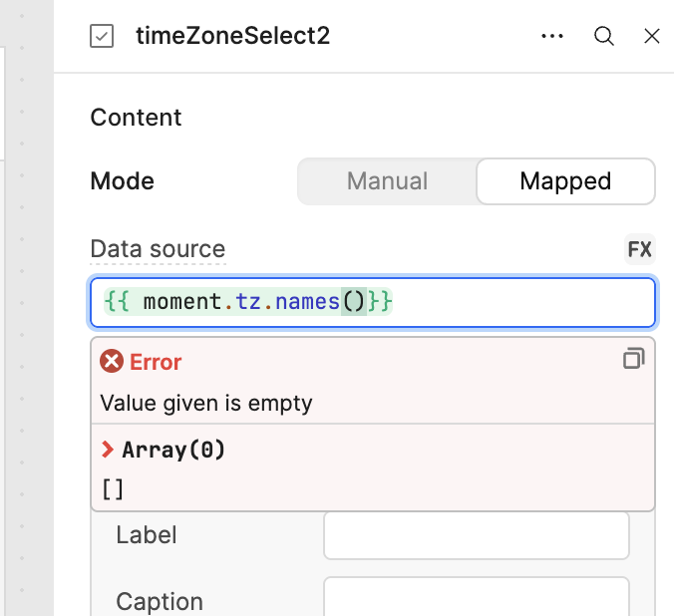Click the empty brackets result line
The width and height of the screenshot is (674, 616).
[113, 489]
